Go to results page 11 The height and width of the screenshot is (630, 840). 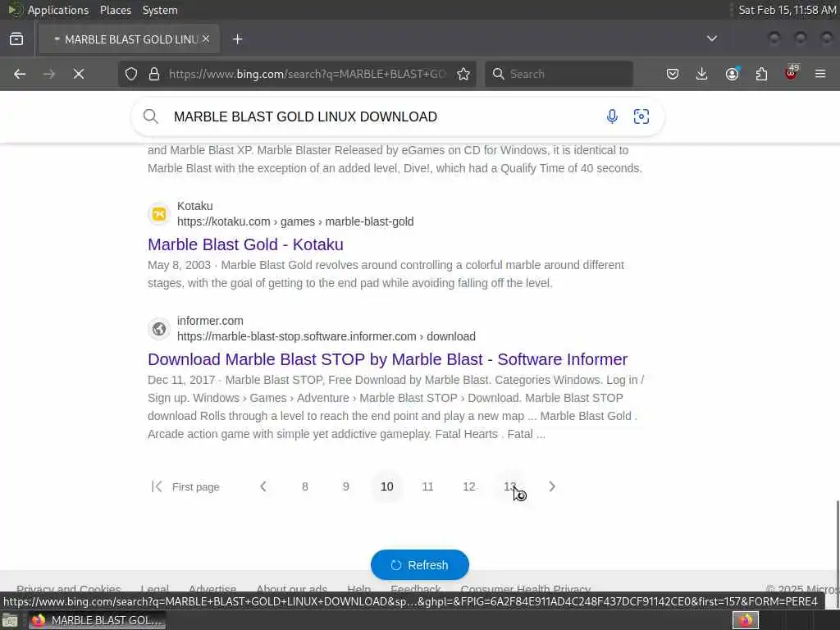[x=427, y=486]
